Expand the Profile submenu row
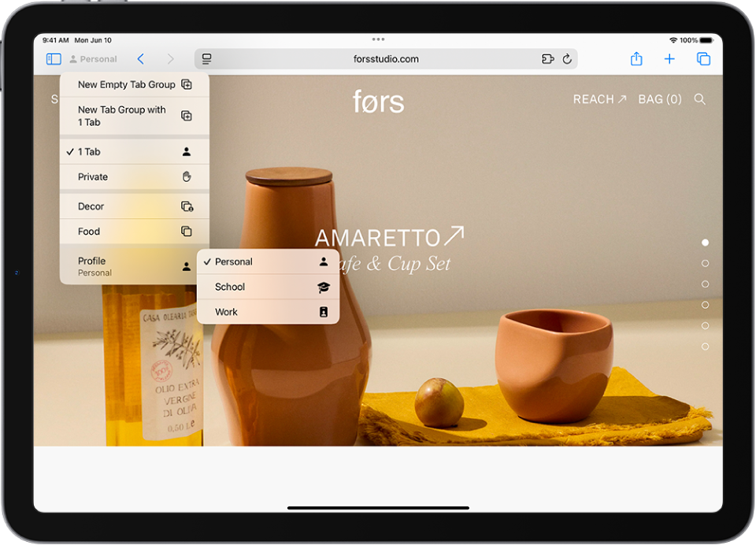 click(135, 266)
